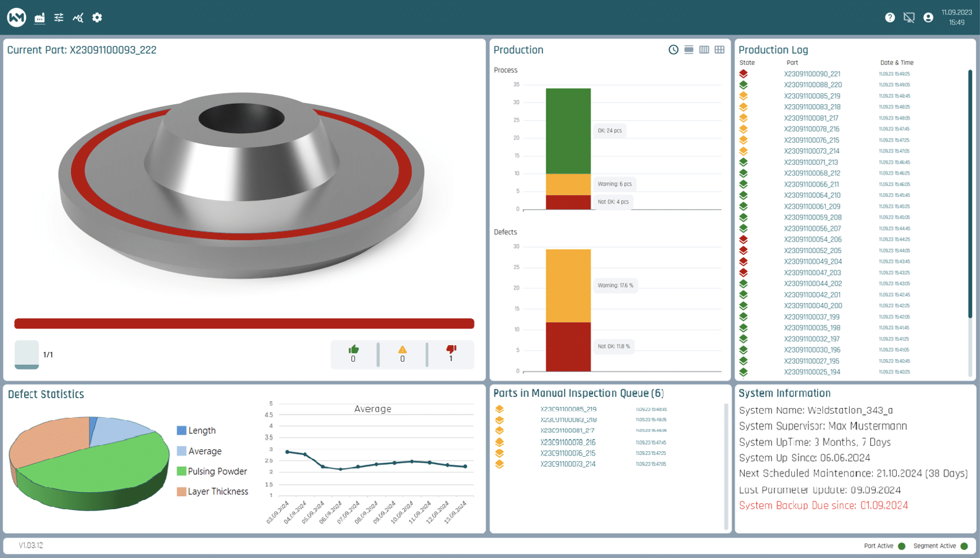Select the grid layout icon in Production
The height and width of the screenshot is (558, 980).
coord(720,50)
